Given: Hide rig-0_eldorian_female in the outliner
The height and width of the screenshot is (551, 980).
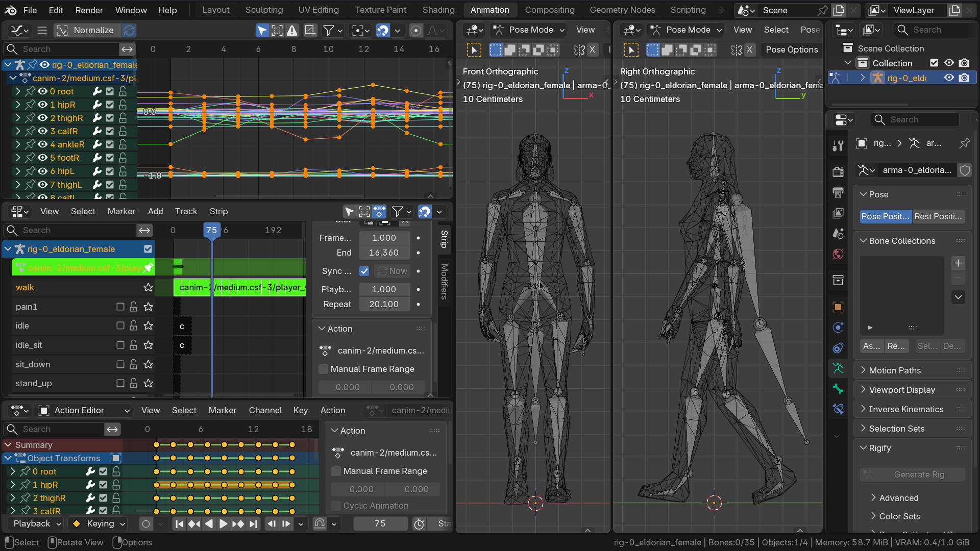Looking at the screenshot, I should tap(948, 78).
